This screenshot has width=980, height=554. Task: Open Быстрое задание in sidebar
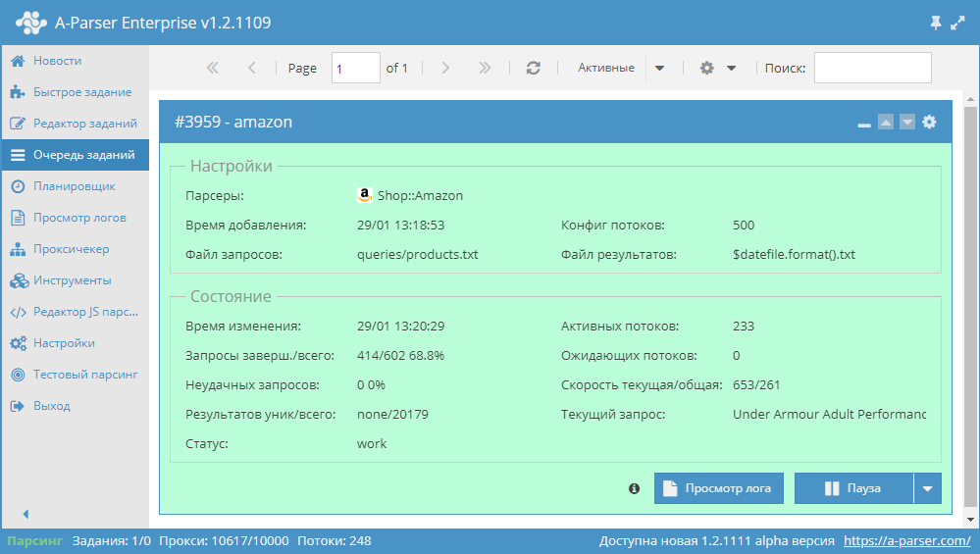coord(75,92)
